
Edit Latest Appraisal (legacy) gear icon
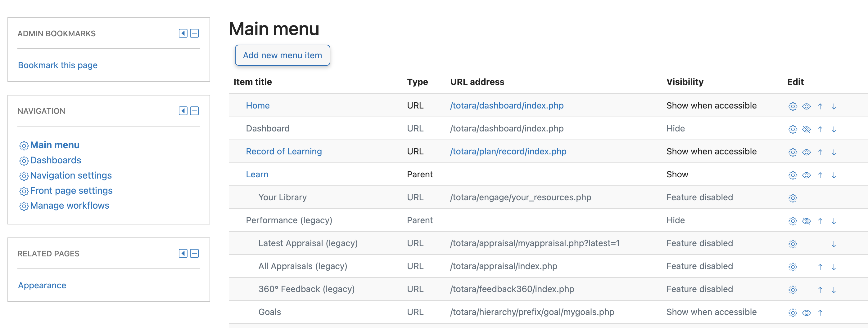793,244
